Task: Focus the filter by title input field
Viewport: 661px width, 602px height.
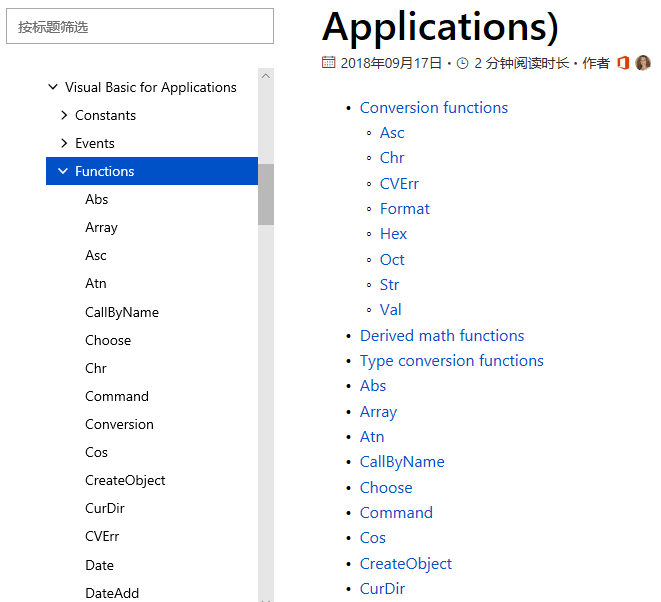Action: [140, 26]
